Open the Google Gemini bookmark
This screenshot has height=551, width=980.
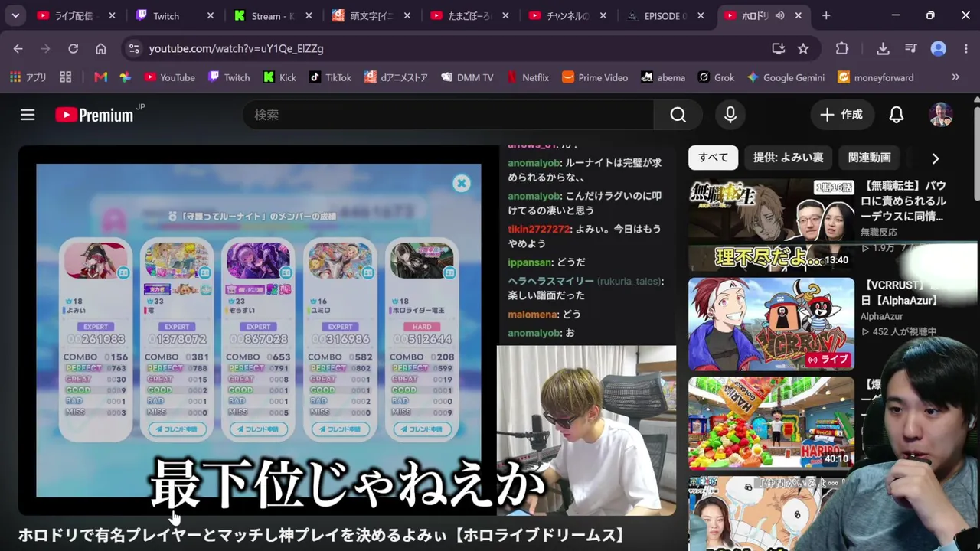coord(786,77)
